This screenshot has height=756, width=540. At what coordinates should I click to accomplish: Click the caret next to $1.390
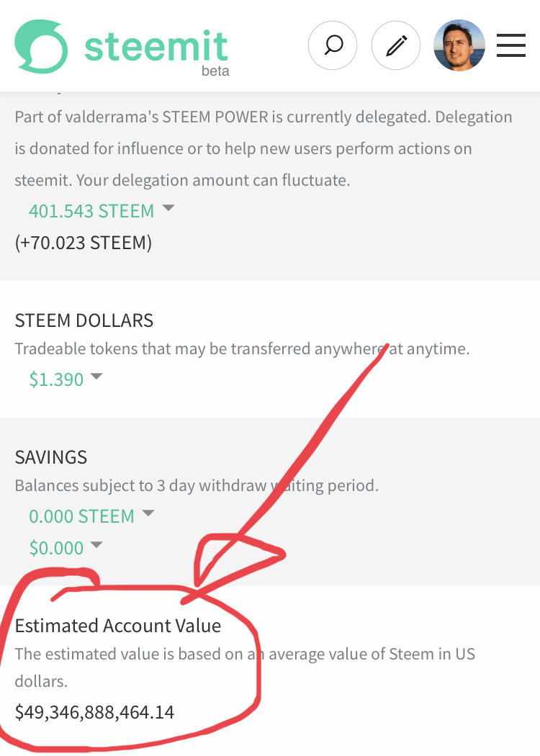click(x=96, y=377)
